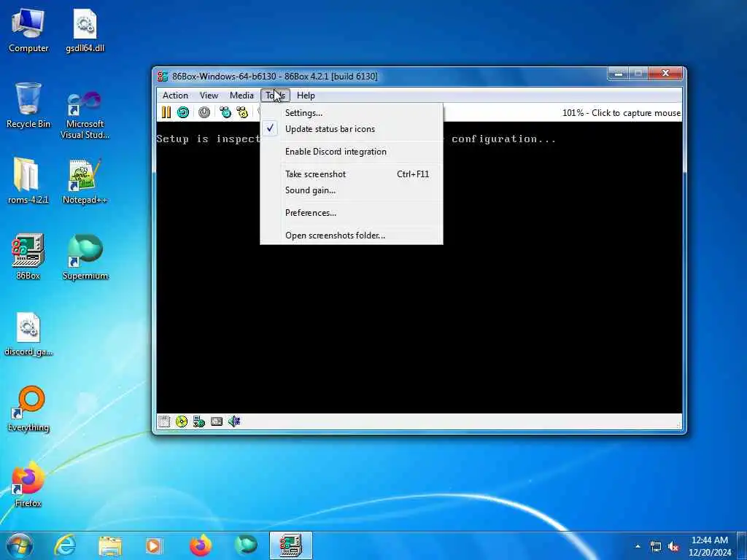Screen dimensions: 747x560
Task: Click the 101% capture mouse status text
Action: 622,113
